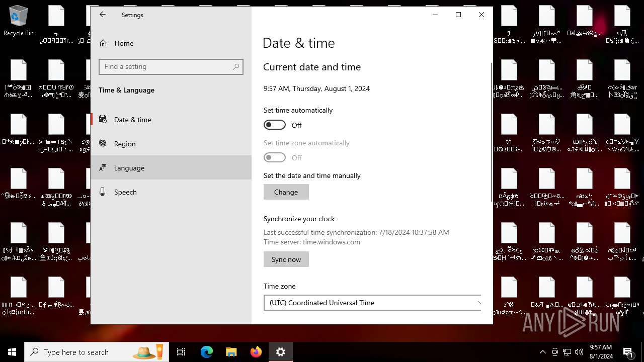This screenshot has height=362, width=644.
Task: Open the Recycle Bin on desktop
Action: [x=19, y=22]
